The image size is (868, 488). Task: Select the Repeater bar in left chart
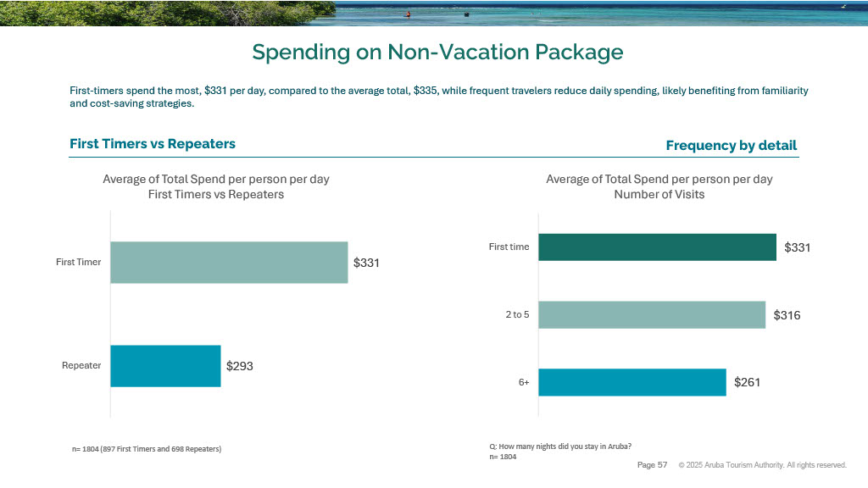click(x=165, y=366)
